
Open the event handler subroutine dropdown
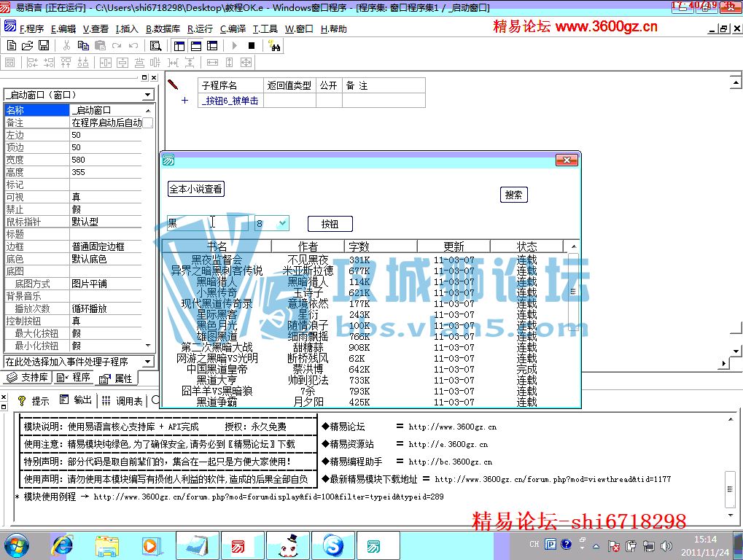(148, 362)
